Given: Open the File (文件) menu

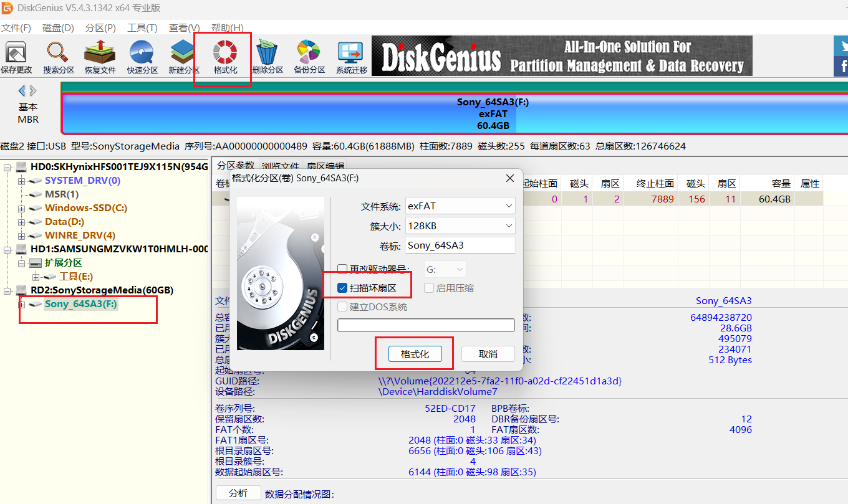Looking at the screenshot, I should tap(16, 28).
